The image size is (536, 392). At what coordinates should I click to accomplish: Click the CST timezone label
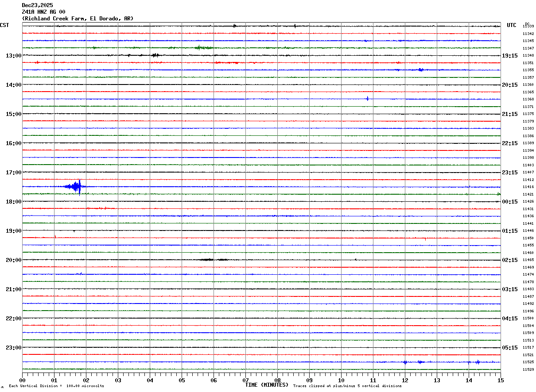[4, 25]
